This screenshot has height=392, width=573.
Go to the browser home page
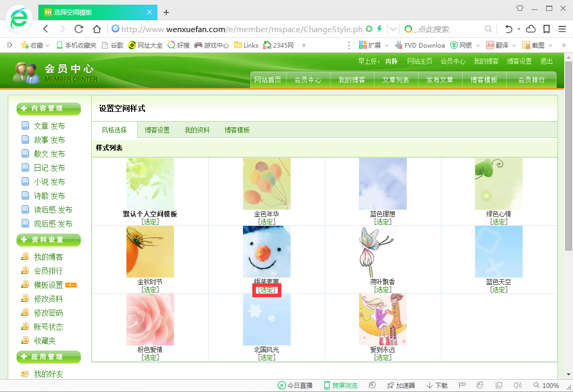coord(96,29)
